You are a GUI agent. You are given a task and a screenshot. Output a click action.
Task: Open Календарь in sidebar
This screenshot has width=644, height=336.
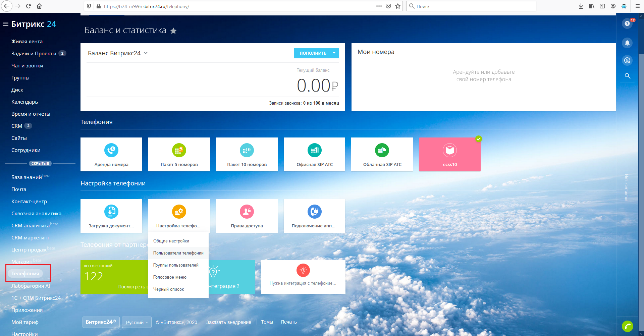click(x=24, y=102)
